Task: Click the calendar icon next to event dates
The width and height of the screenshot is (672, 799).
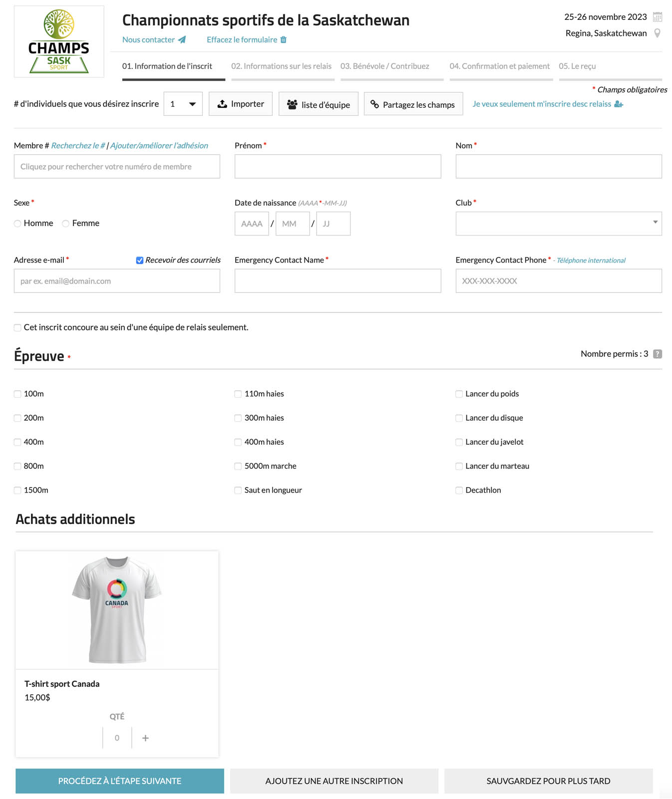Action: pyautogui.click(x=658, y=17)
